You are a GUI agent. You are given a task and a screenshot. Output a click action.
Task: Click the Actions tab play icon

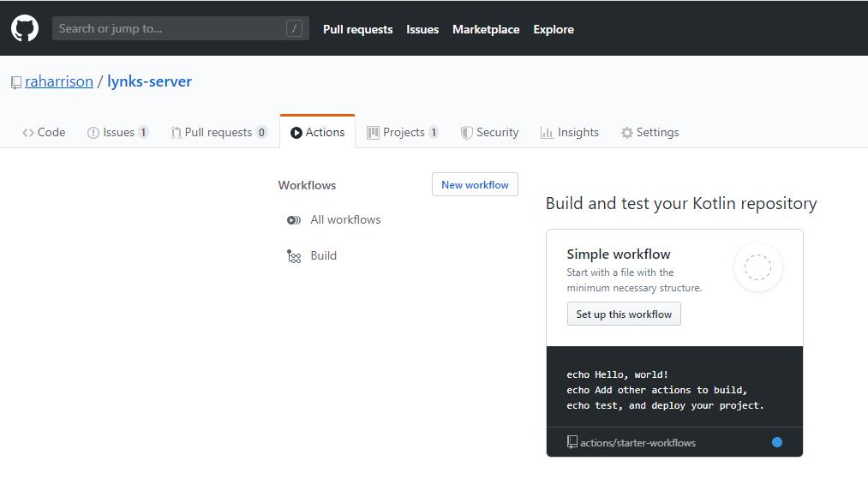(296, 133)
